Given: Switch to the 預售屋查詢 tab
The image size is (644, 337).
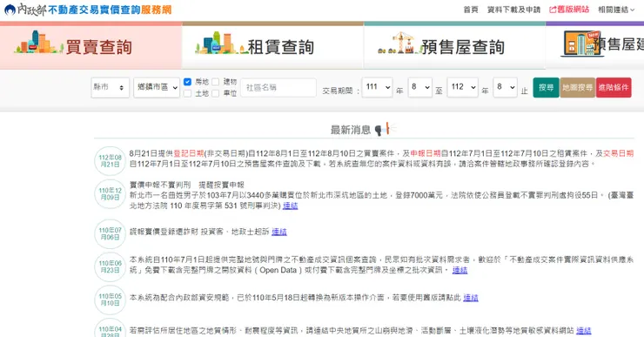Looking at the screenshot, I should (x=454, y=46).
